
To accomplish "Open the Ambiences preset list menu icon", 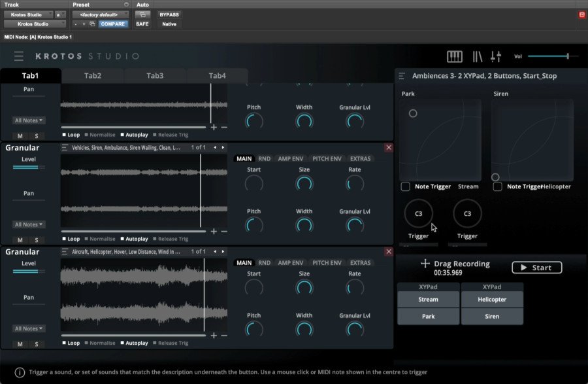I will [402, 76].
